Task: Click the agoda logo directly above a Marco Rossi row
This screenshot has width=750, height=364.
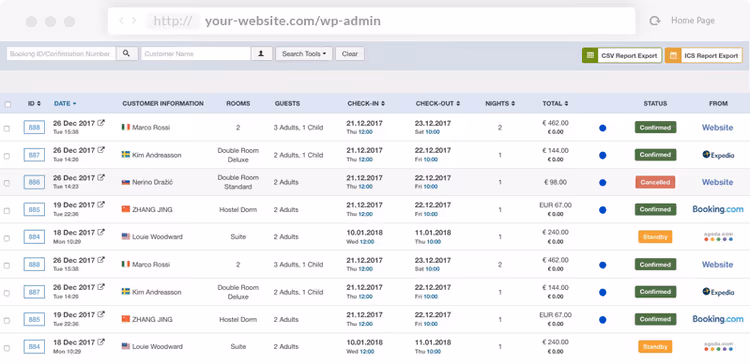Action: tap(718, 237)
